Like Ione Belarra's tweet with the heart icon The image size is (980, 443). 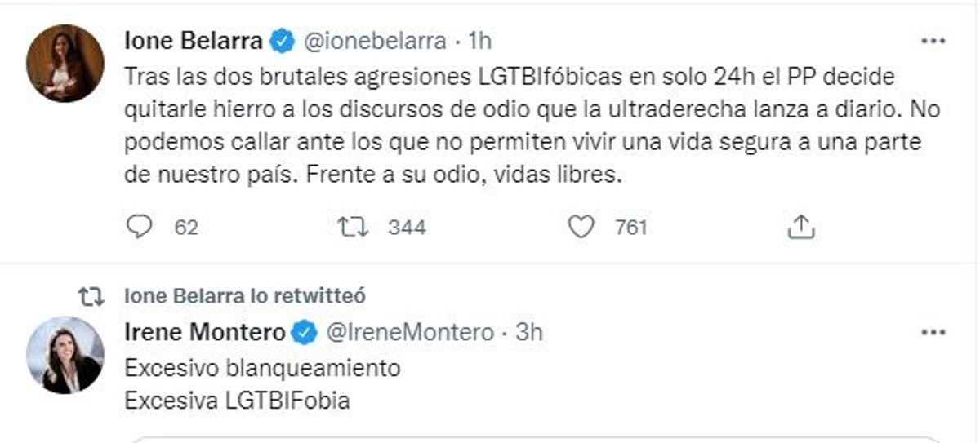pos(581,228)
